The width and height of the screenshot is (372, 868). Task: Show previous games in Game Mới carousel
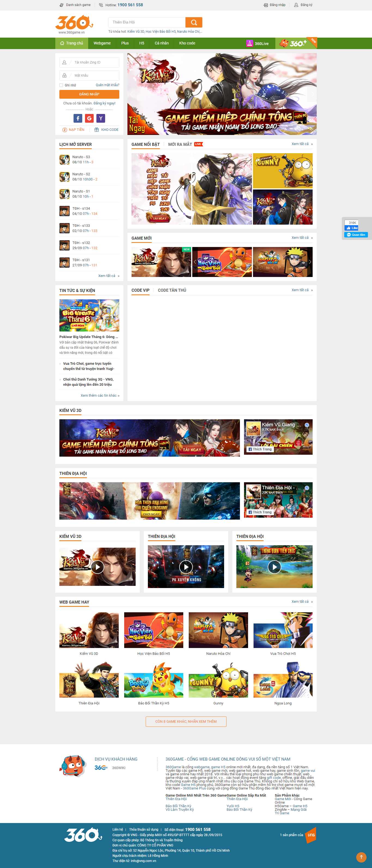pyautogui.click(x=195, y=262)
